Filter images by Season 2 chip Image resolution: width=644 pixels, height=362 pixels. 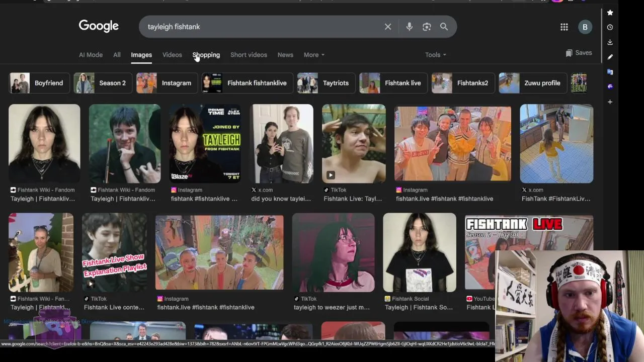pyautogui.click(x=103, y=83)
